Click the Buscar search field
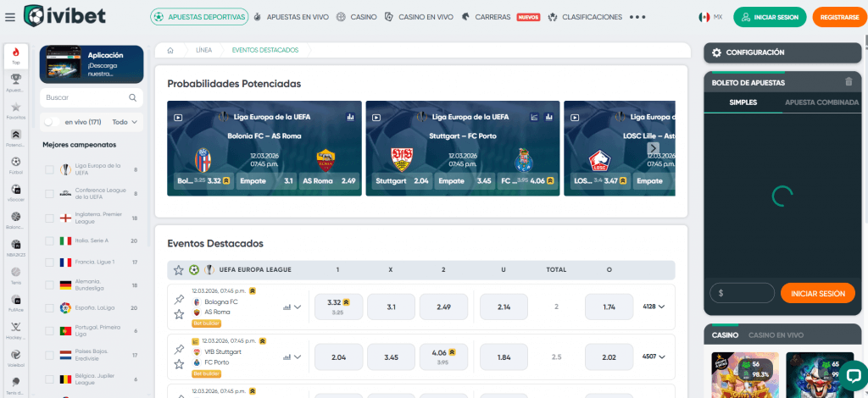 (92, 97)
